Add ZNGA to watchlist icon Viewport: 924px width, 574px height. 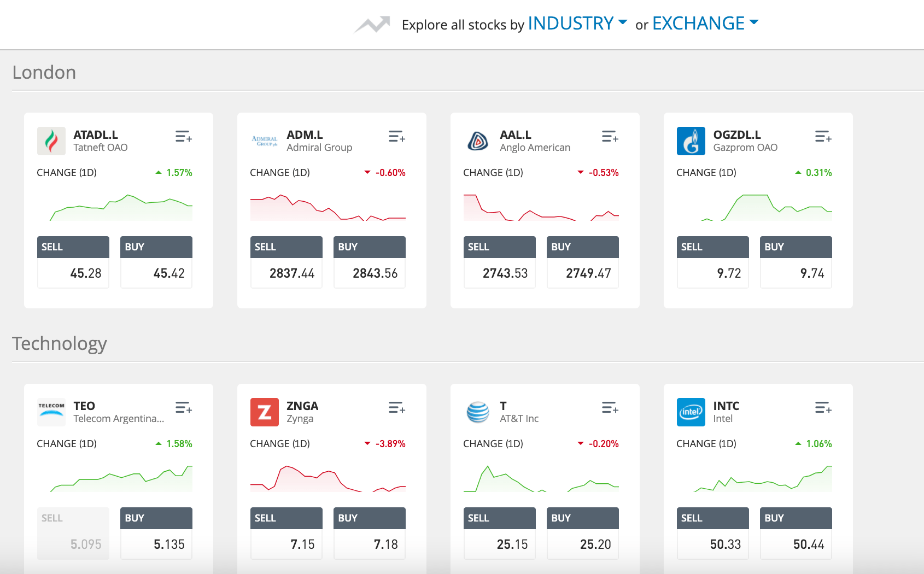397,407
